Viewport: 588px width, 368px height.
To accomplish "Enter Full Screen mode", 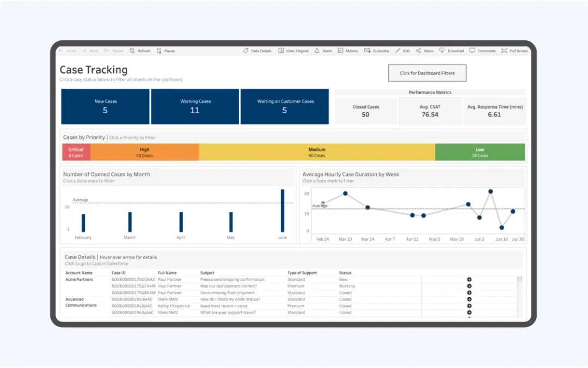I will [514, 51].
